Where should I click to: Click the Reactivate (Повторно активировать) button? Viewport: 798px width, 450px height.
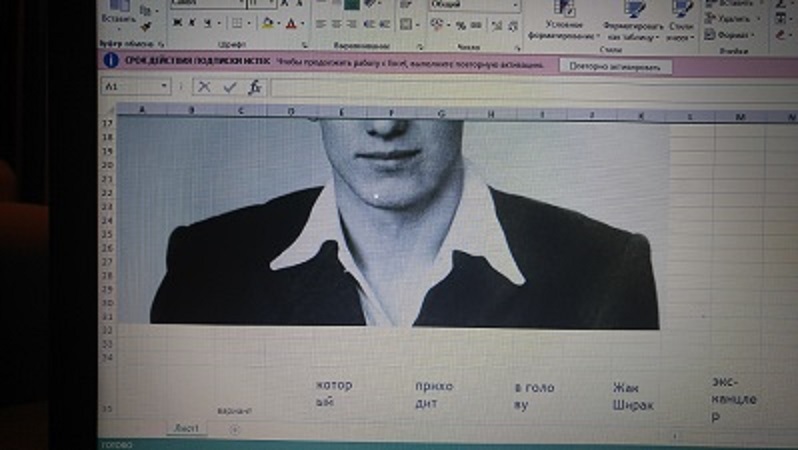pyautogui.click(x=615, y=65)
